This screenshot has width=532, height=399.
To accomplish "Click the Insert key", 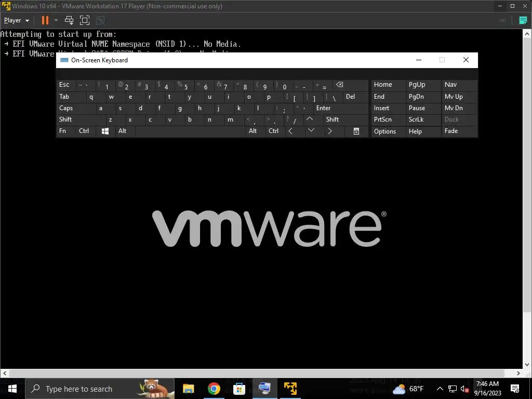I will click(x=388, y=108).
